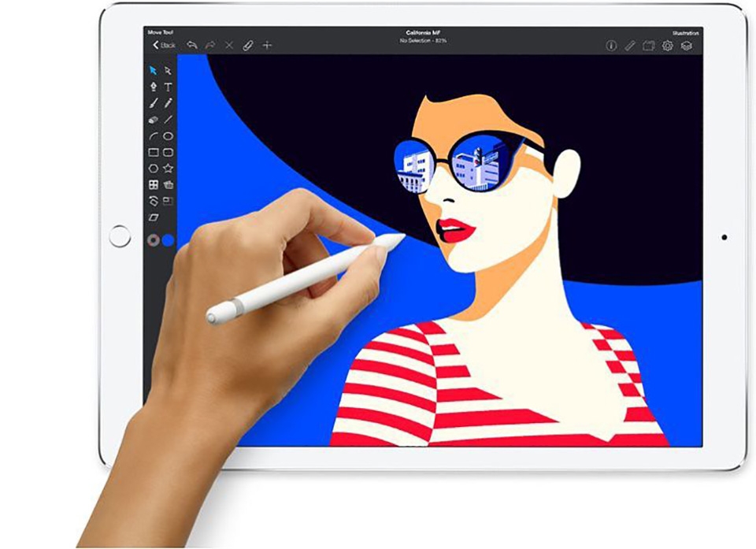Toggle the Direct Selection arrow tool
Screen dimensions: 756x549
[168, 72]
